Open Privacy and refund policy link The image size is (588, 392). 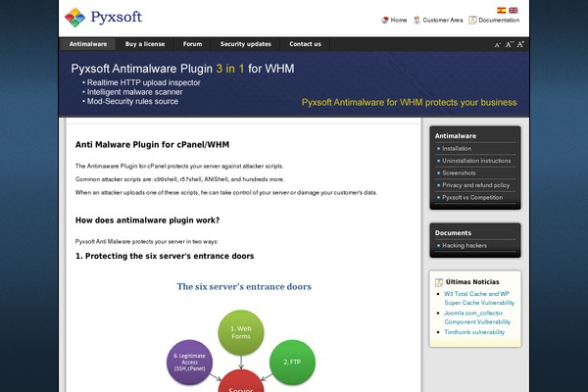click(475, 185)
